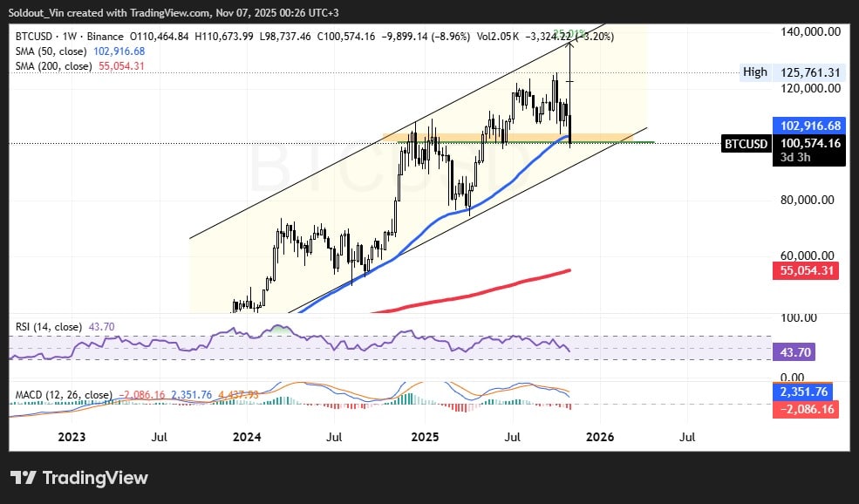Screen dimensions: 859x504
Task: Click the blue 2,351.76 MACD value label
Action: click(808, 392)
